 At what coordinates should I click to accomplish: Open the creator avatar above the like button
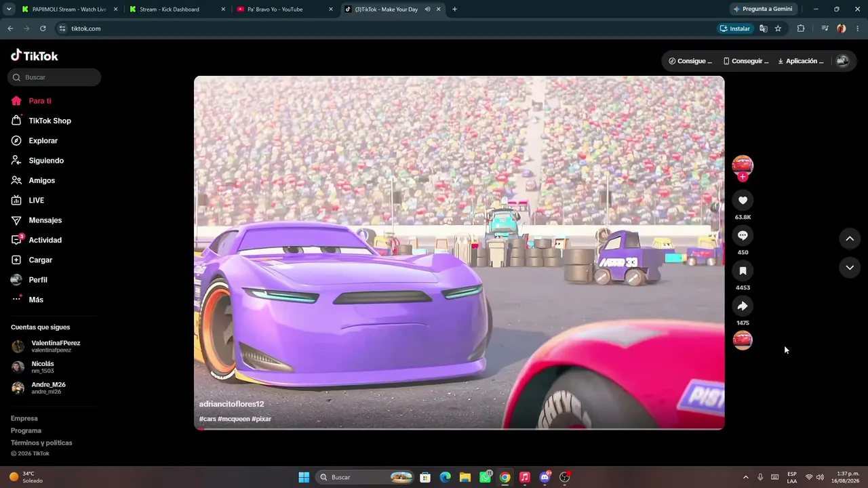click(743, 165)
